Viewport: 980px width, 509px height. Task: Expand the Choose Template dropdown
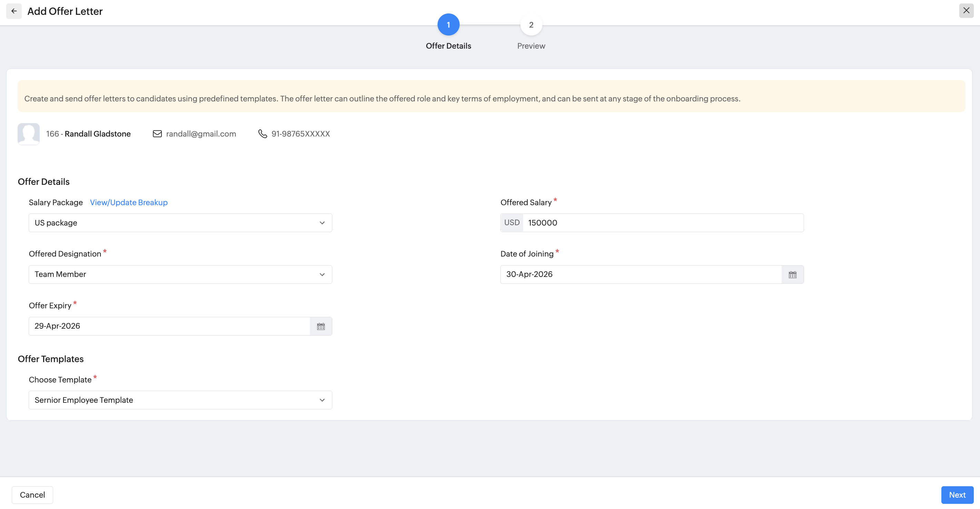(180, 400)
